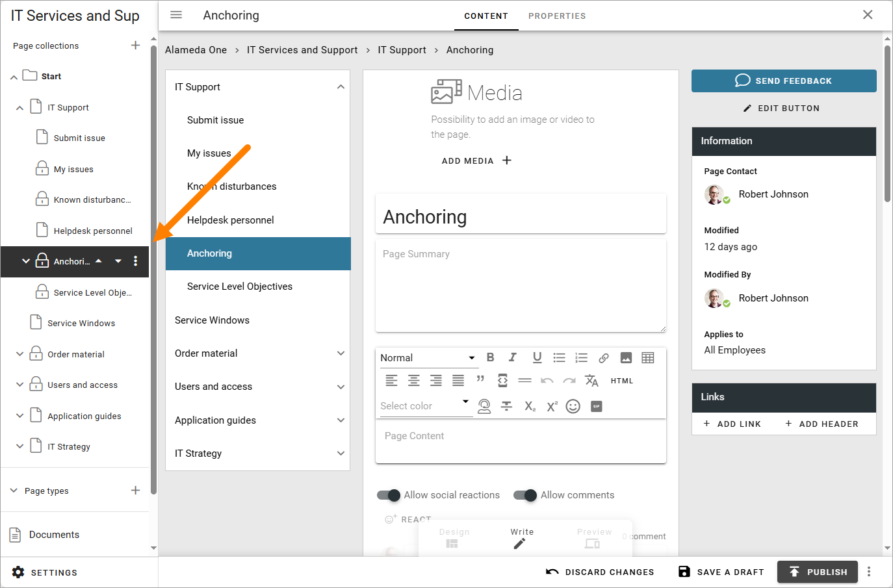The height and width of the screenshot is (588, 893).
Task: Open the hamburger menu next to Anchoring title
Action: click(x=176, y=15)
